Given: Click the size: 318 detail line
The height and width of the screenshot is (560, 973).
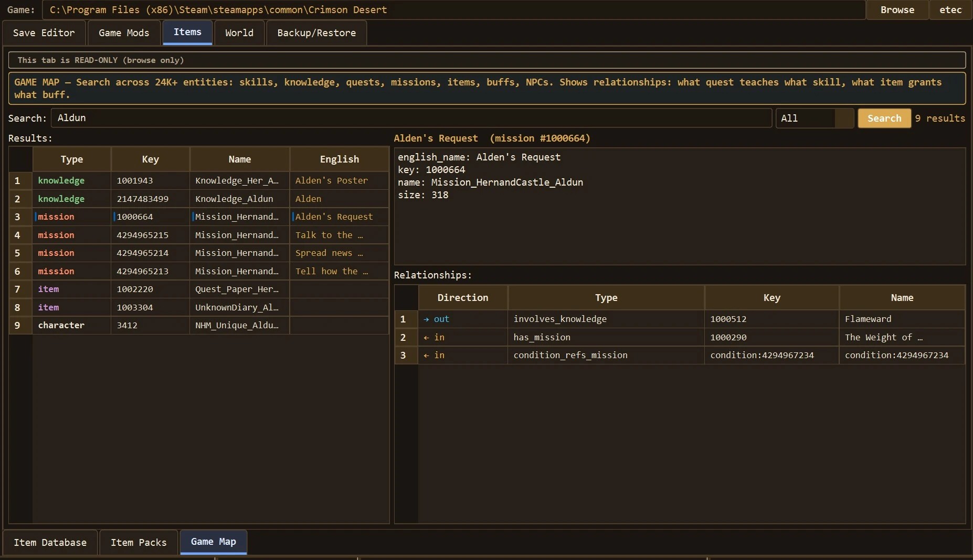Looking at the screenshot, I should coord(423,195).
